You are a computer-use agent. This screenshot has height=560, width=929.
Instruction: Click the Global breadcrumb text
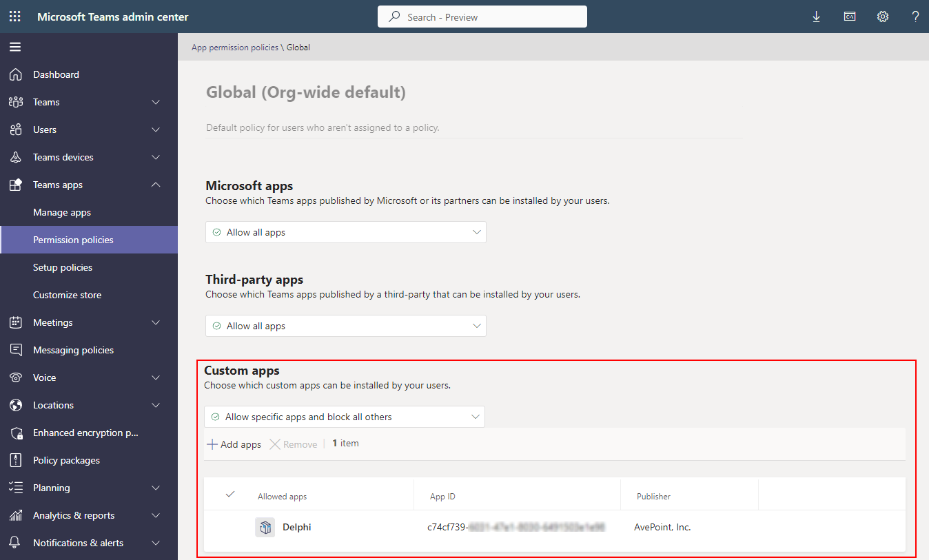click(298, 48)
